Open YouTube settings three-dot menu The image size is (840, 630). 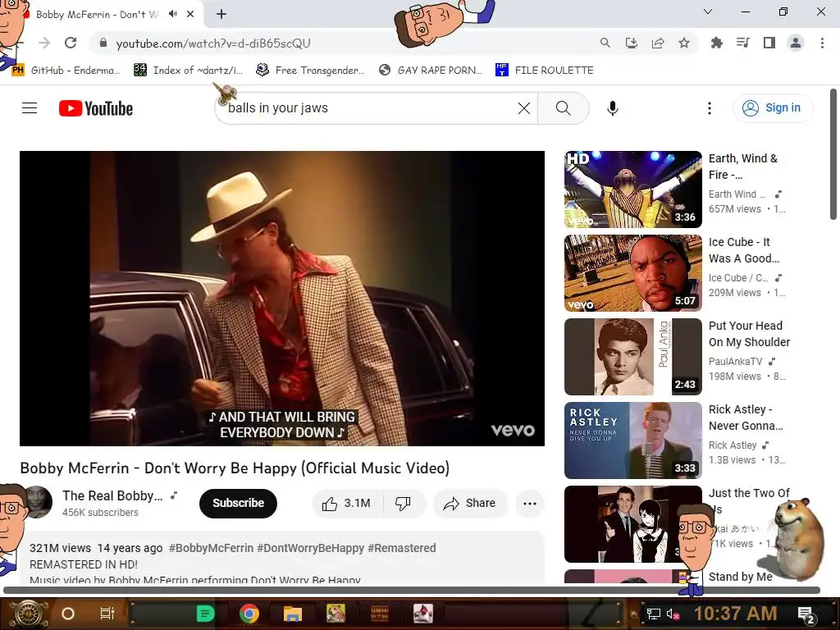(710, 108)
